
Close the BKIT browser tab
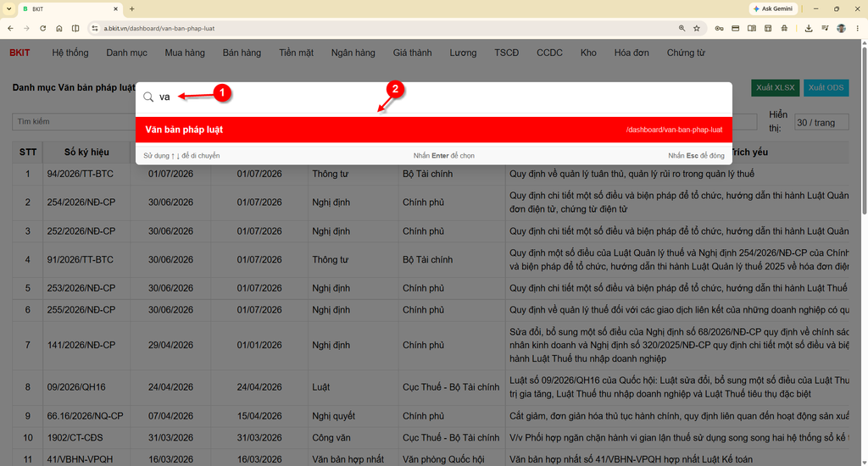click(x=115, y=8)
